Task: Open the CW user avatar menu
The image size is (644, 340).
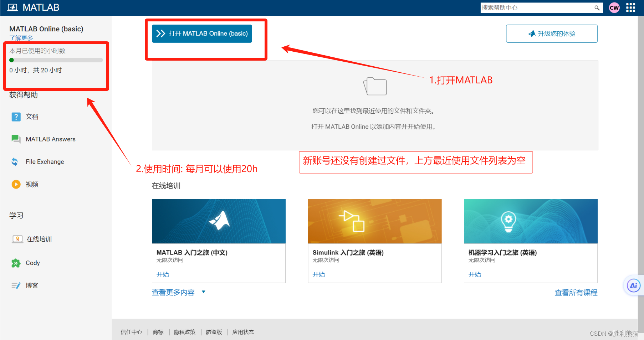Action: pyautogui.click(x=614, y=8)
